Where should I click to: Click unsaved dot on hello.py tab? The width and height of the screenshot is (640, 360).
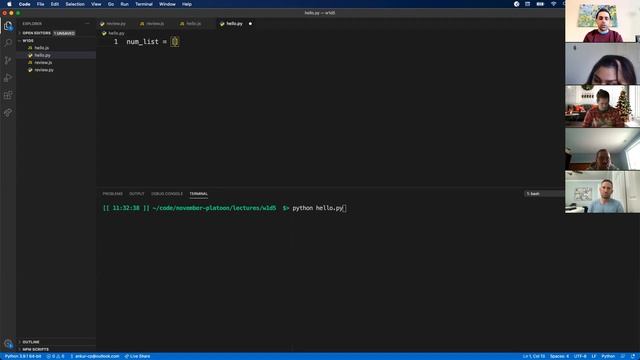pos(250,24)
